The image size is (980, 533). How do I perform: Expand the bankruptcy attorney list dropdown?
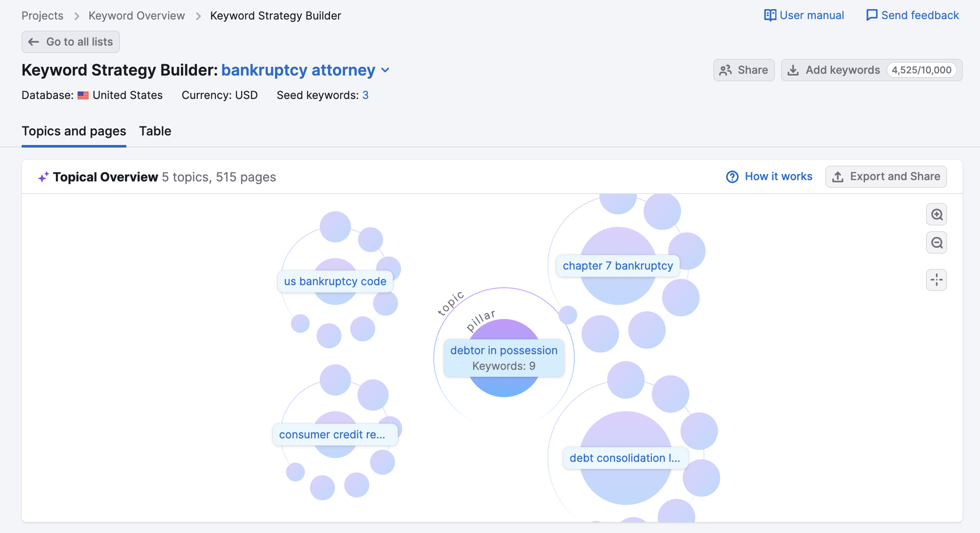point(385,70)
